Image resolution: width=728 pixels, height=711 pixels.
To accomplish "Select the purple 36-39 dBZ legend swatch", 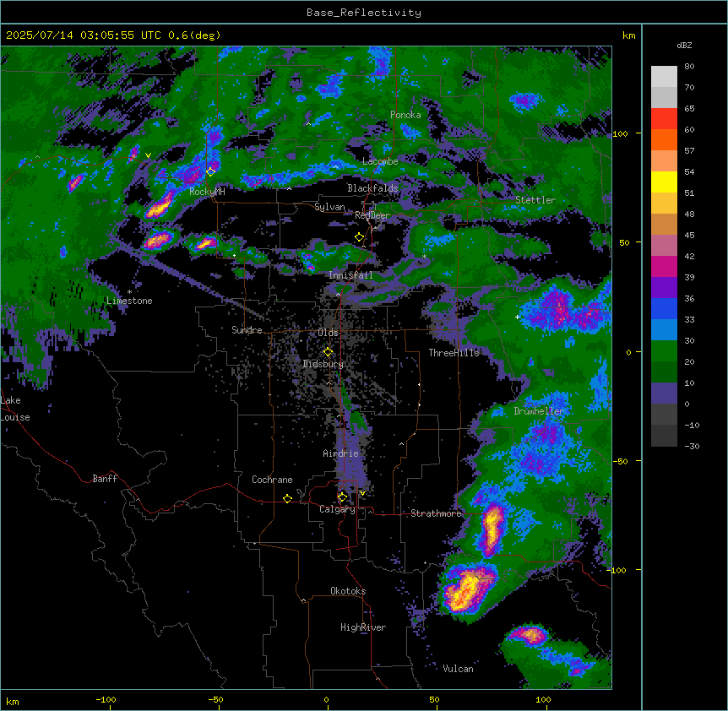I will click(664, 288).
